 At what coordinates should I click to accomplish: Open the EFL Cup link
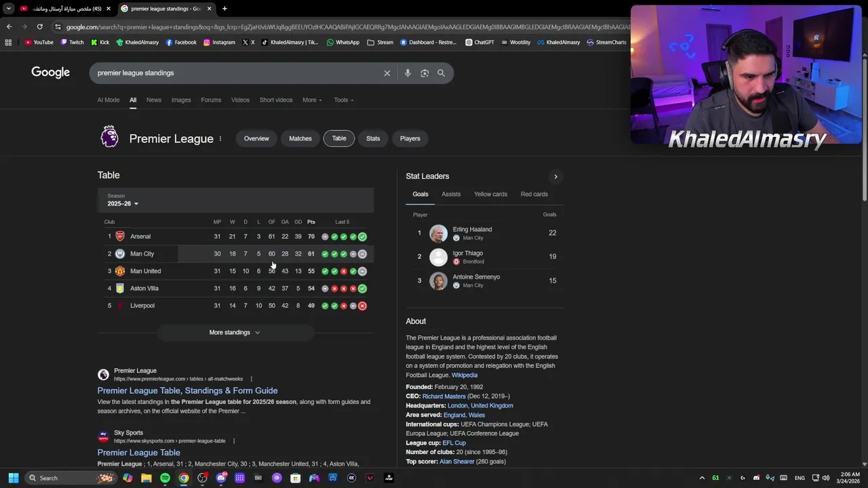pyautogui.click(x=454, y=443)
